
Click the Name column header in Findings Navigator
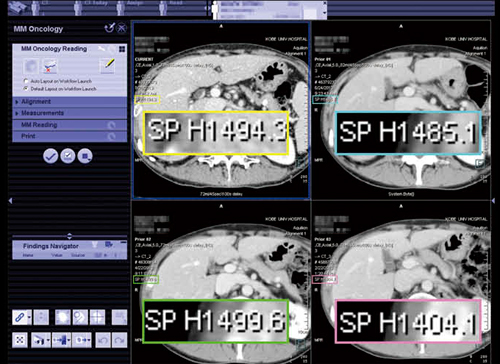28,255
